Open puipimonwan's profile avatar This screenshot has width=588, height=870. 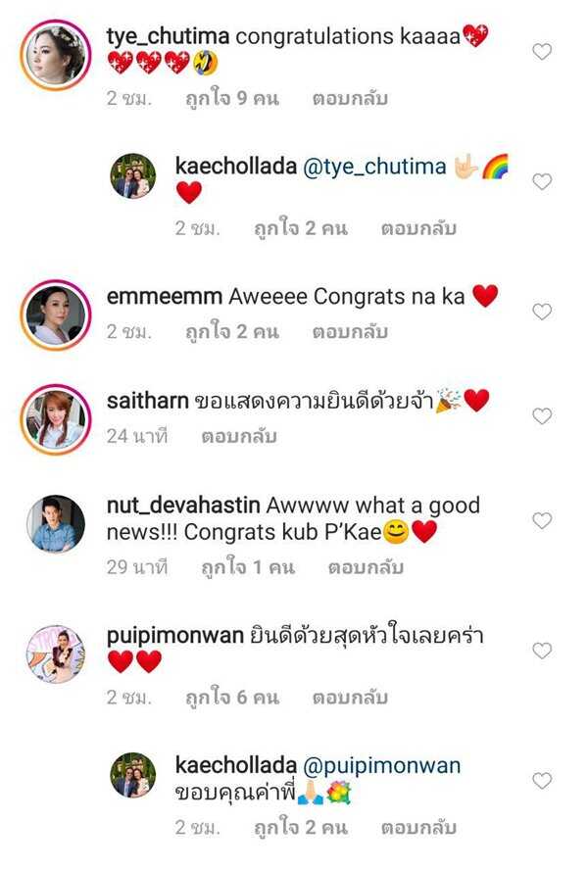click(x=56, y=653)
